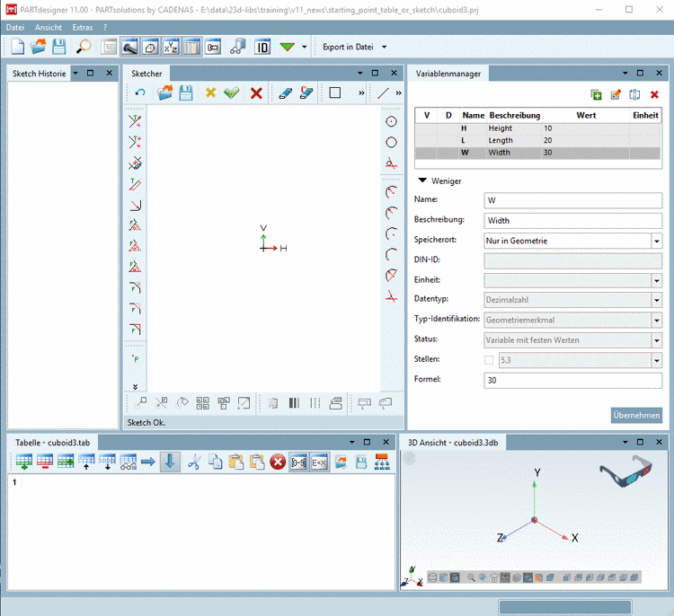
Task: Collapse the Weniger disclosure triangle
Action: (x=422, y=180)
